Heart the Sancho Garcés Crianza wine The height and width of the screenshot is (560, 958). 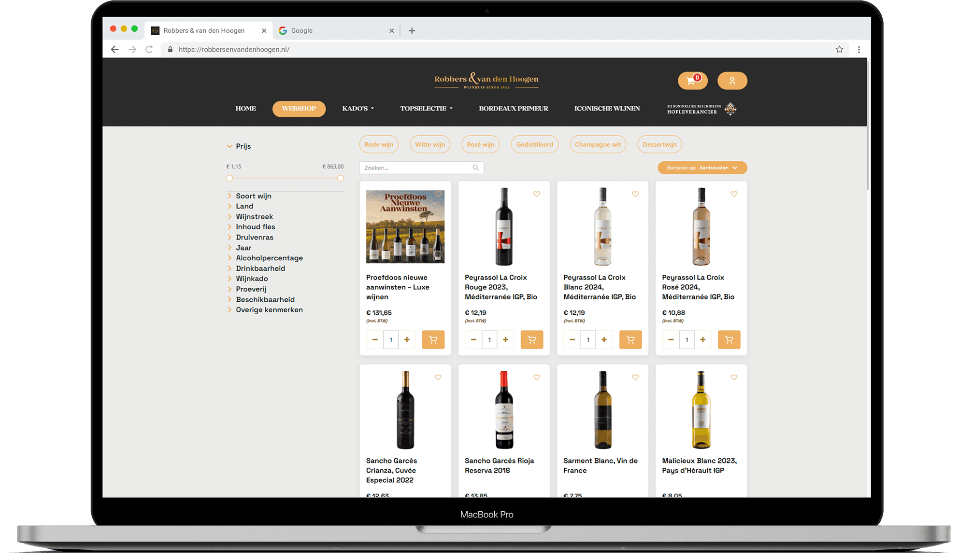coord(438,378)
